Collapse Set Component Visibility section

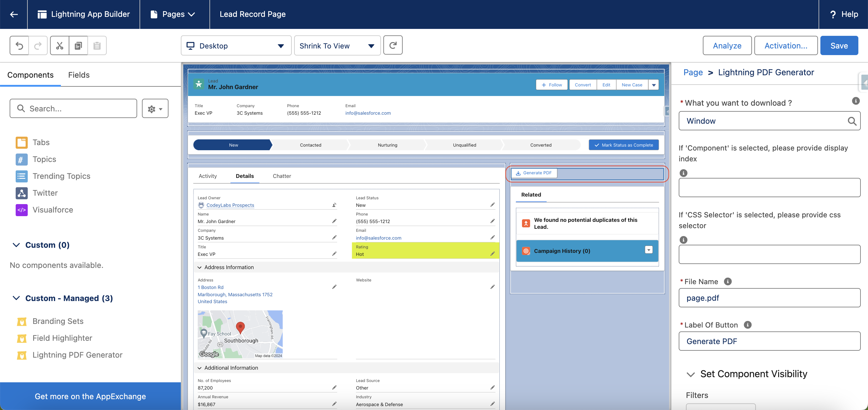(x=691, y=374)
